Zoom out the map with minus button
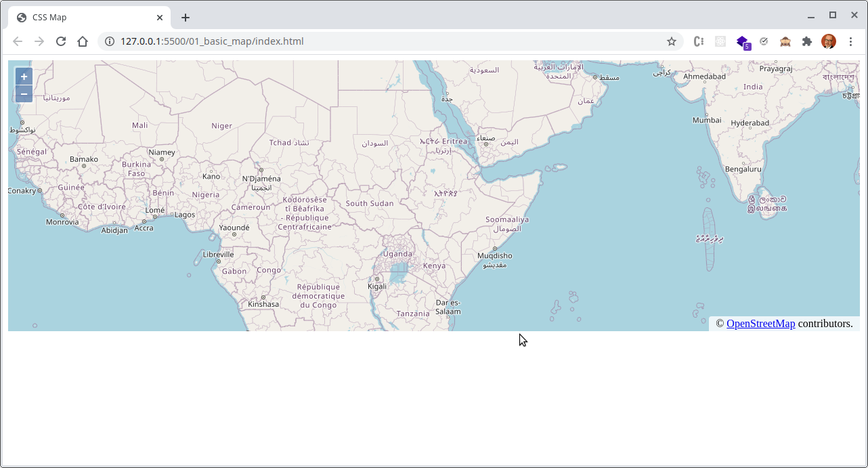 [24, 93]
